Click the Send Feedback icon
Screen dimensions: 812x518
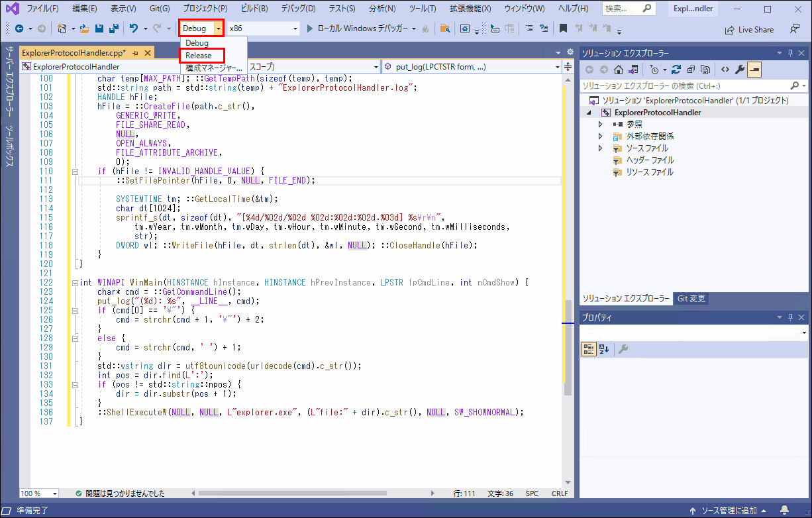pos(795,30)
